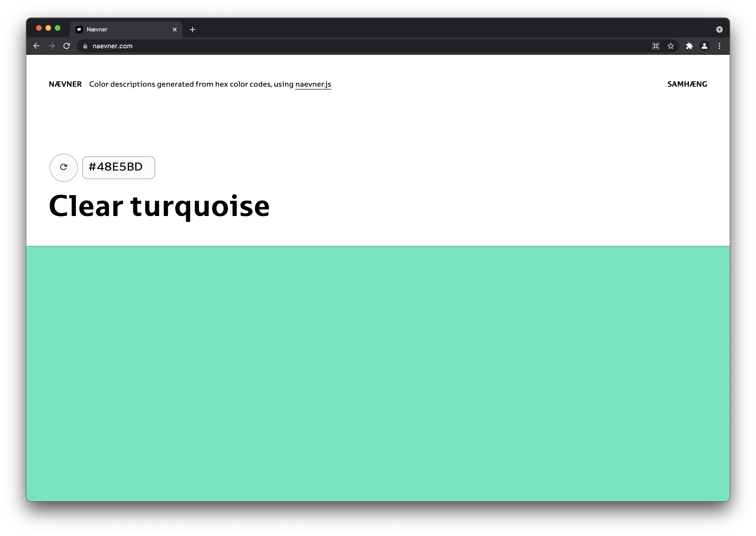This screenshot has height=536, width=756.
Task: Click the hex color input field
Action: coord(119,167)
